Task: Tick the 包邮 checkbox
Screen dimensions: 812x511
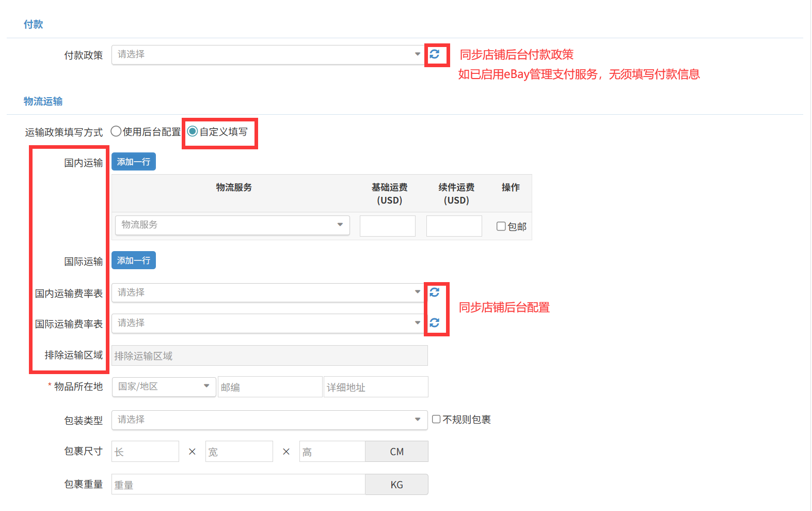Action: 501,226
